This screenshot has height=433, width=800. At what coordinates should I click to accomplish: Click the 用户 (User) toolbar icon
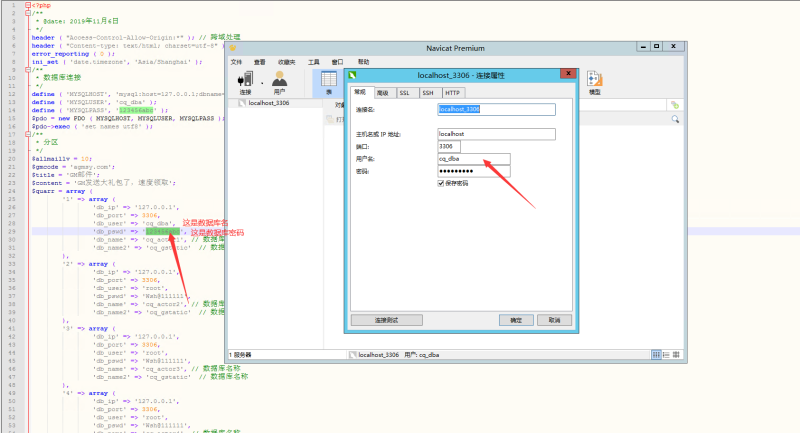tap(280, 82)
